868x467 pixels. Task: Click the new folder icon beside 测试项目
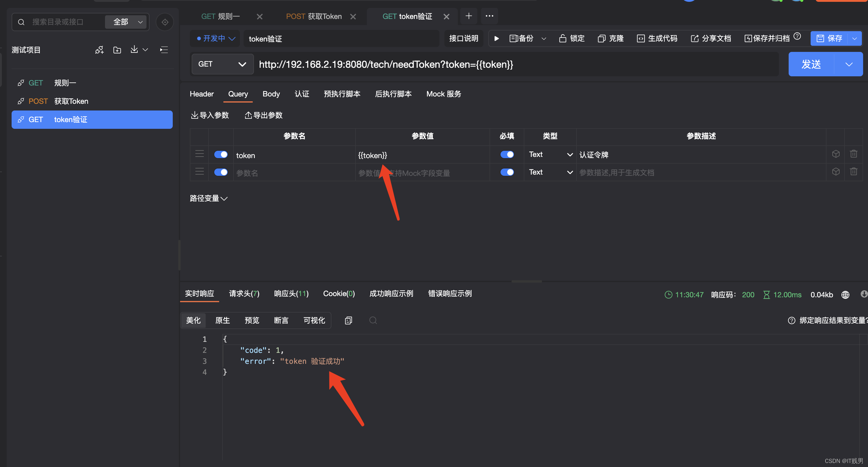pos(117,50)
